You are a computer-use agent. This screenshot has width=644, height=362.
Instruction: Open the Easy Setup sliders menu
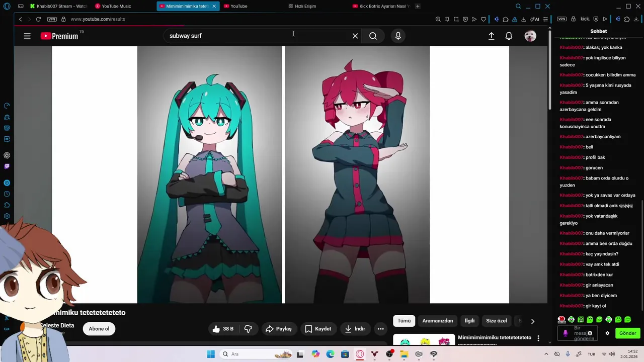point(545,19)
